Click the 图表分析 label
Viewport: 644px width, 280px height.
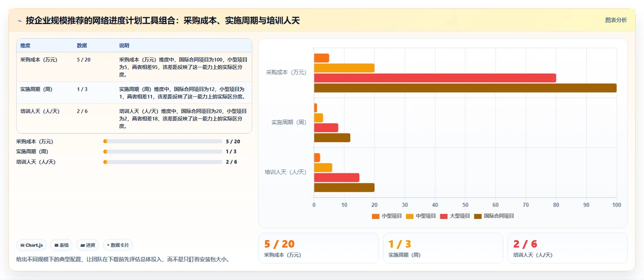(x=616, y=20)
